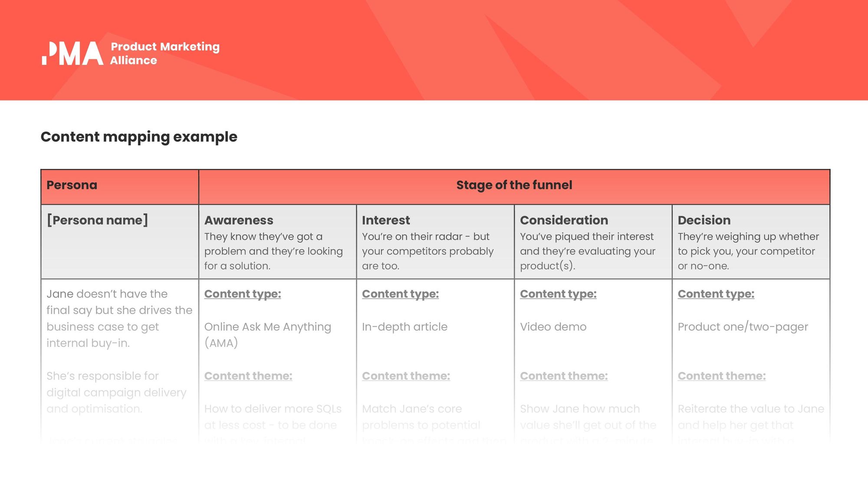Click Content theme link under Decision

[x=722, y=376]
